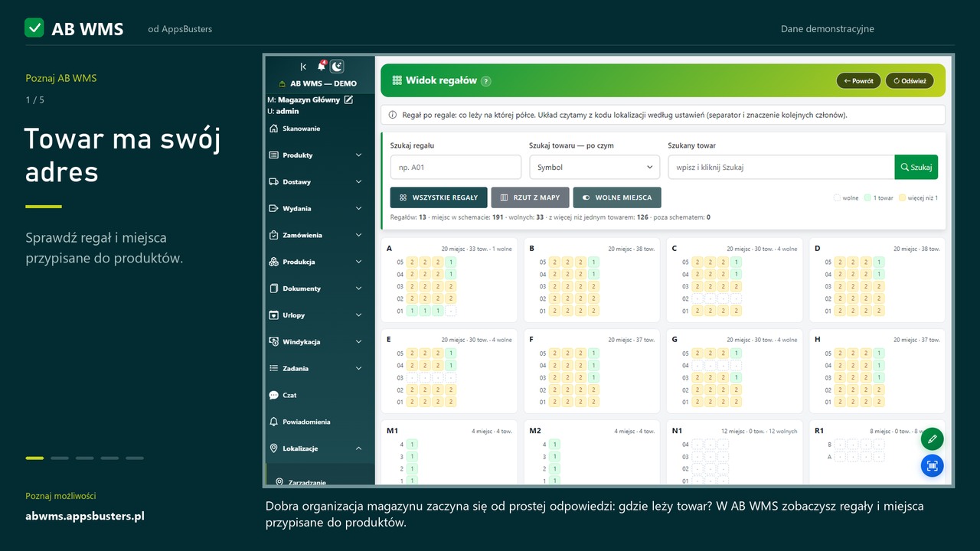
Task: Click the Dostawy truck icon
Action: tap(274, 182)
